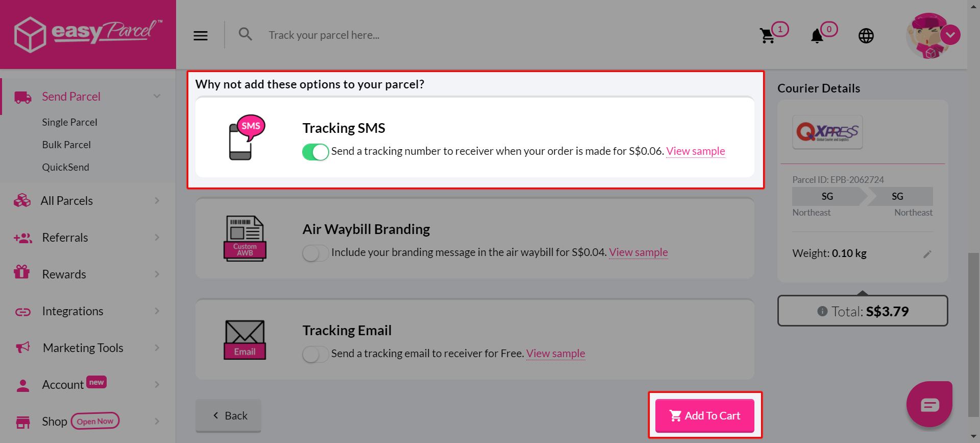Image resolution: width=980 pixels, height=443 pixels.
Task: Turn on the Tracking Email option
Action: tap(315, 354)
